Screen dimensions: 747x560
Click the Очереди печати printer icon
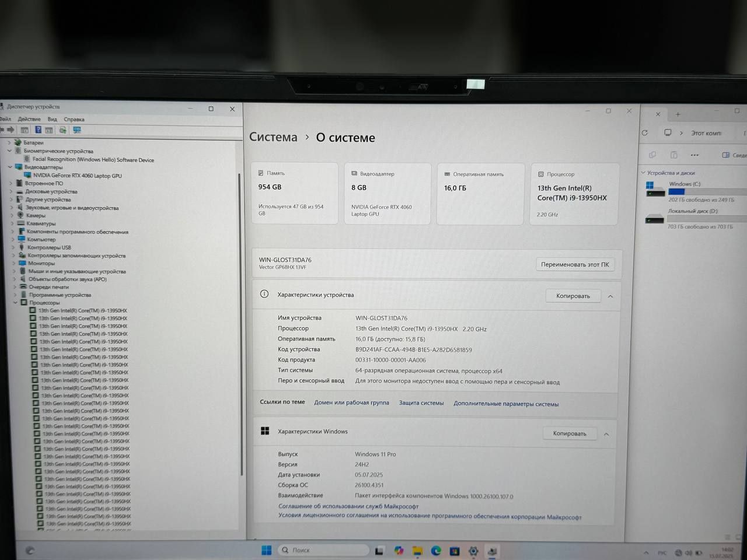coord(23,286)
